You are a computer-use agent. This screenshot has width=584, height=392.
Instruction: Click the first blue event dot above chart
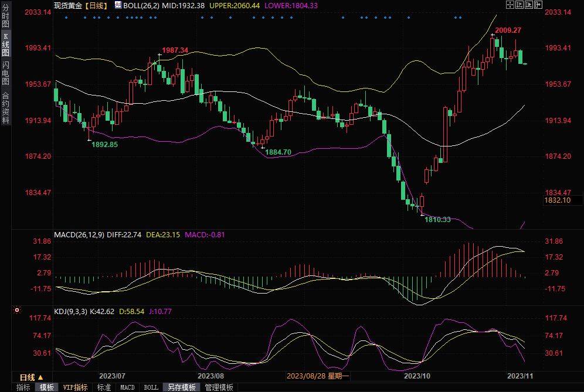click(x=66, y=18)
